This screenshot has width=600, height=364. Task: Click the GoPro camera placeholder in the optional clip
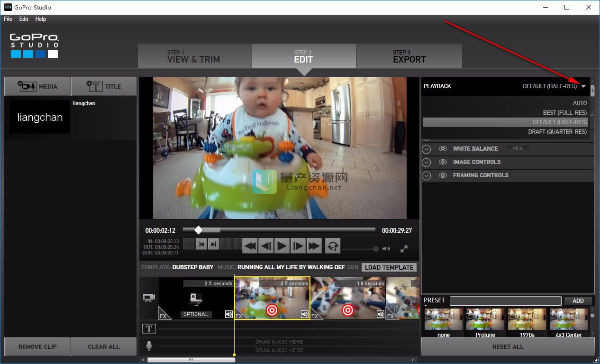tap(196, 299)
